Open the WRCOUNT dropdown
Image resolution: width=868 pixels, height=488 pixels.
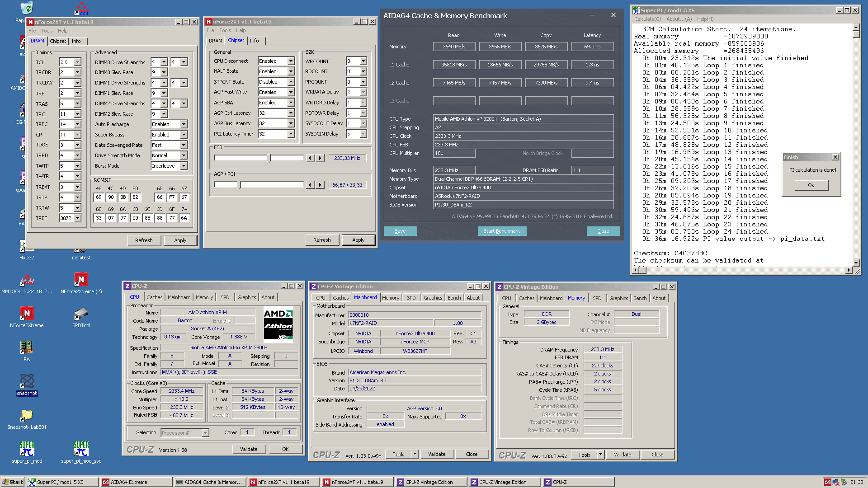(363, 61)
